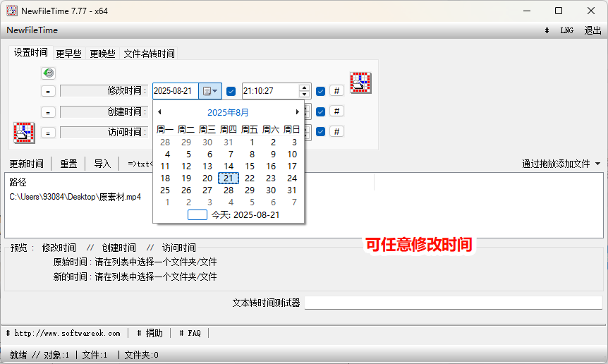Open the NewFileTime menu
The height and width of the screenshot is (364, 608).
click(x=32, y=30)
